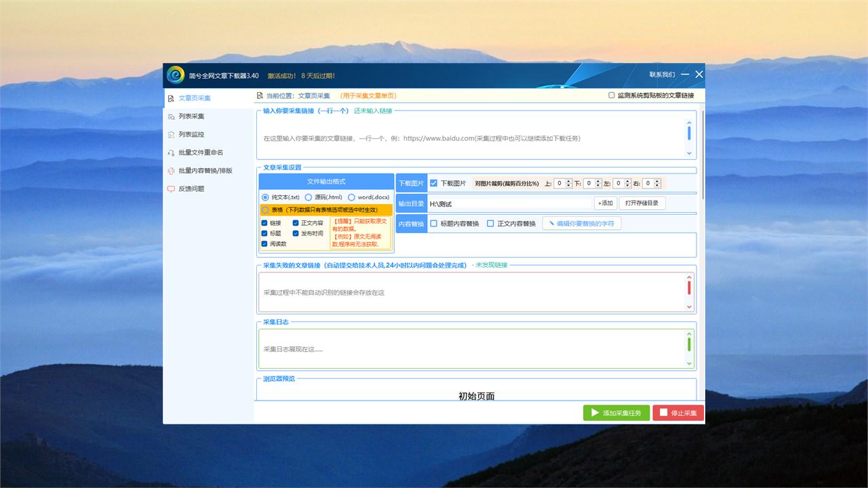
Task: Decrease the 右 crop percentage spinner
Action: pos(656,186)
